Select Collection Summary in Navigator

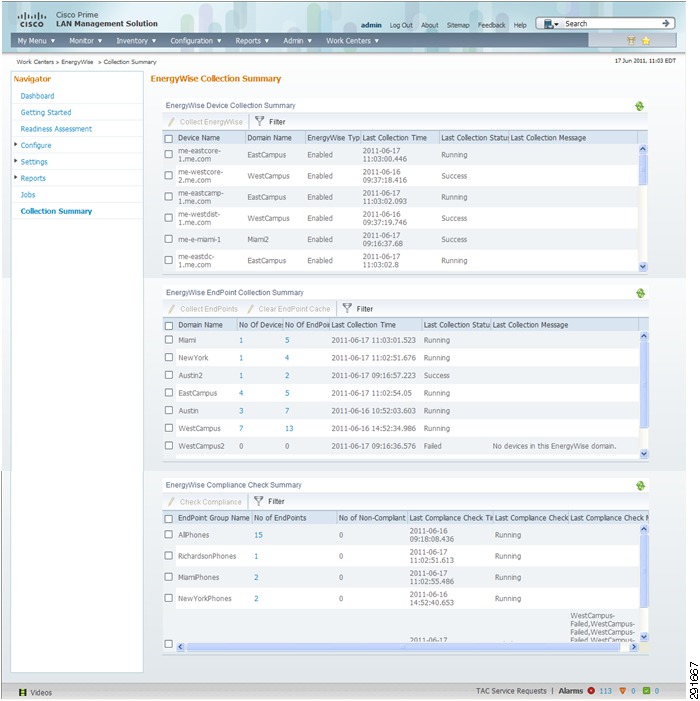tap(56, 211)
